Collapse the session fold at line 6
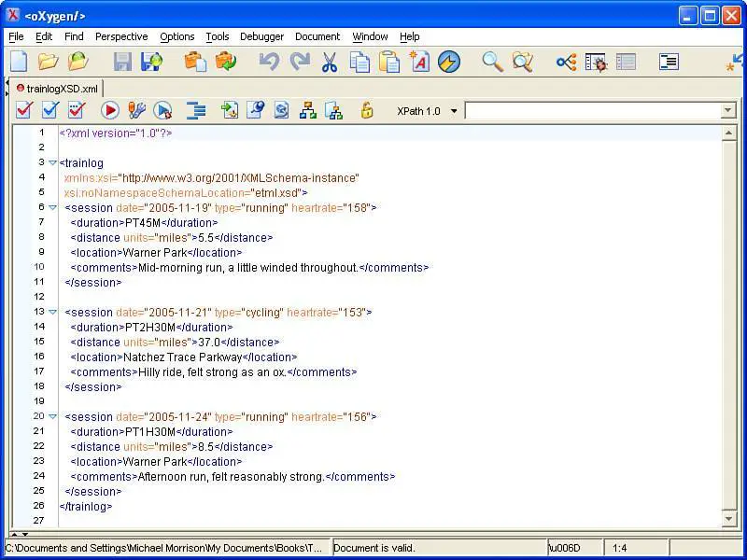 click(52, 207)
